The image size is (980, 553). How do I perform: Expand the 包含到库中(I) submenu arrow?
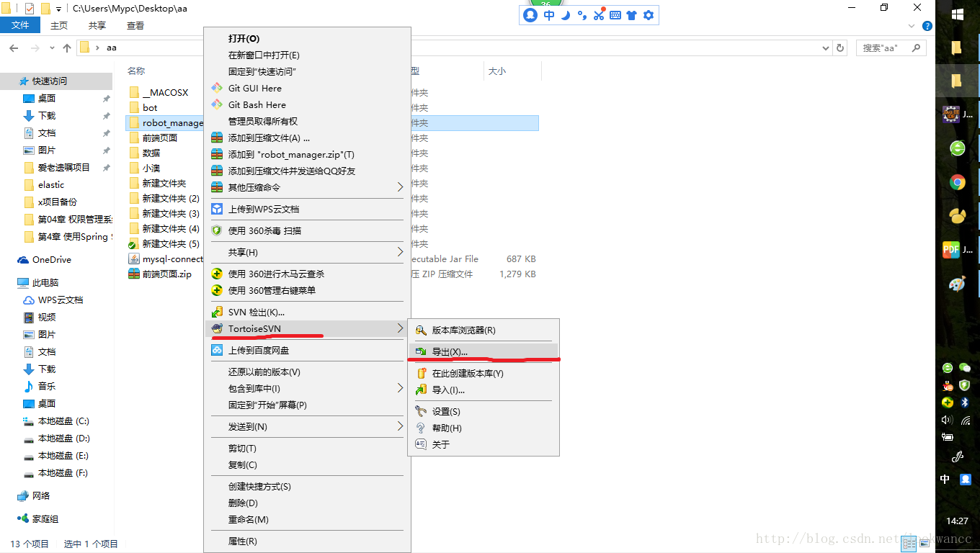click(401, 388)
